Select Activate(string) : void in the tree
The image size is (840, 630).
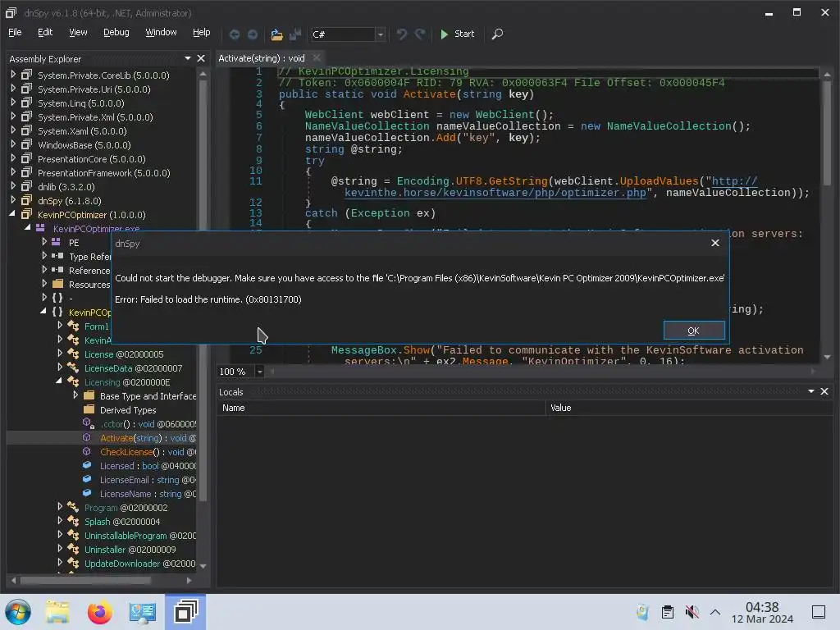click(x=148, y=438)
